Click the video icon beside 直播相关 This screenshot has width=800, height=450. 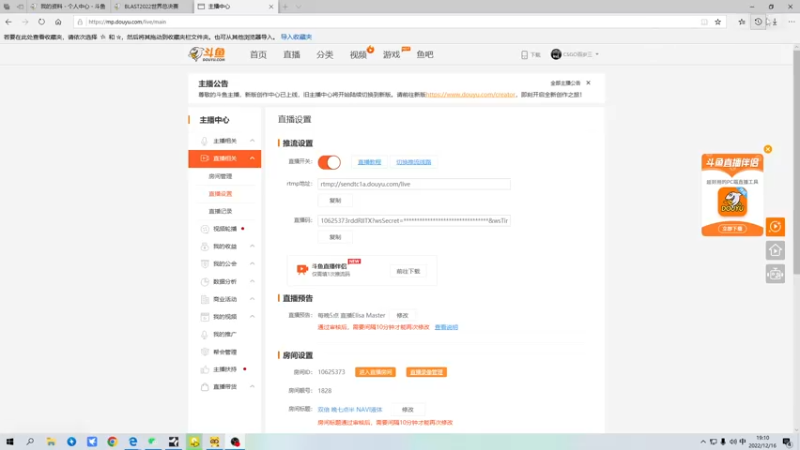pos(204,158)
